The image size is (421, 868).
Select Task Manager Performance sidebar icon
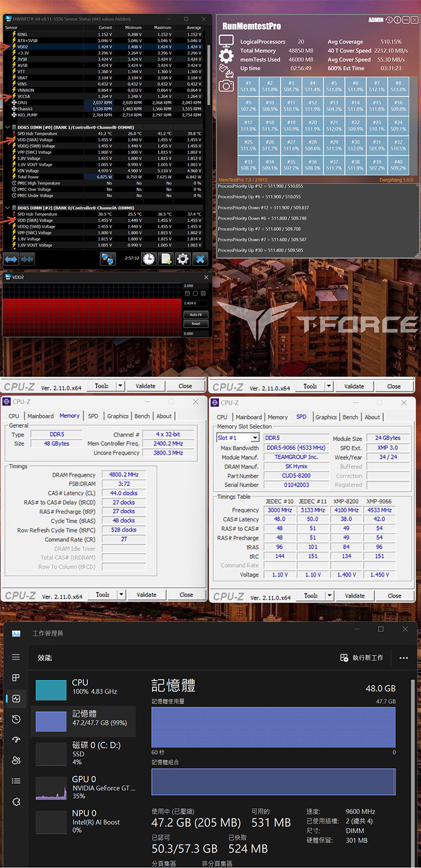(16, 699)
